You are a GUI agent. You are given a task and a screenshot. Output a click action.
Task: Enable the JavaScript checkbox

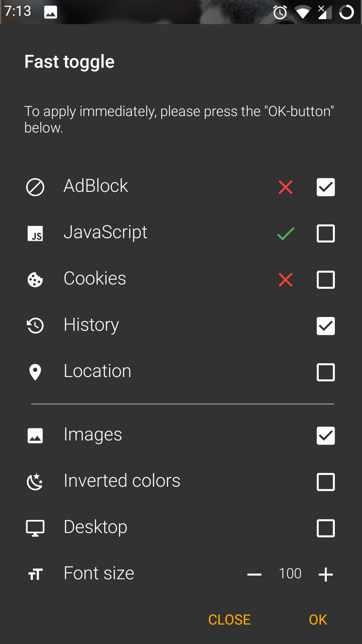coord(326,233)
